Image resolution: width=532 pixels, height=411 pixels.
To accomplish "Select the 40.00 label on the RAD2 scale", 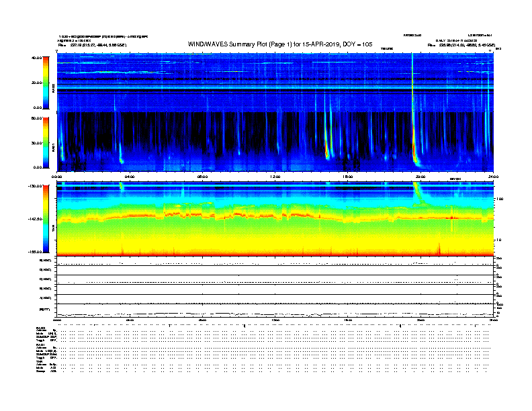I will (x=36, y=58).
